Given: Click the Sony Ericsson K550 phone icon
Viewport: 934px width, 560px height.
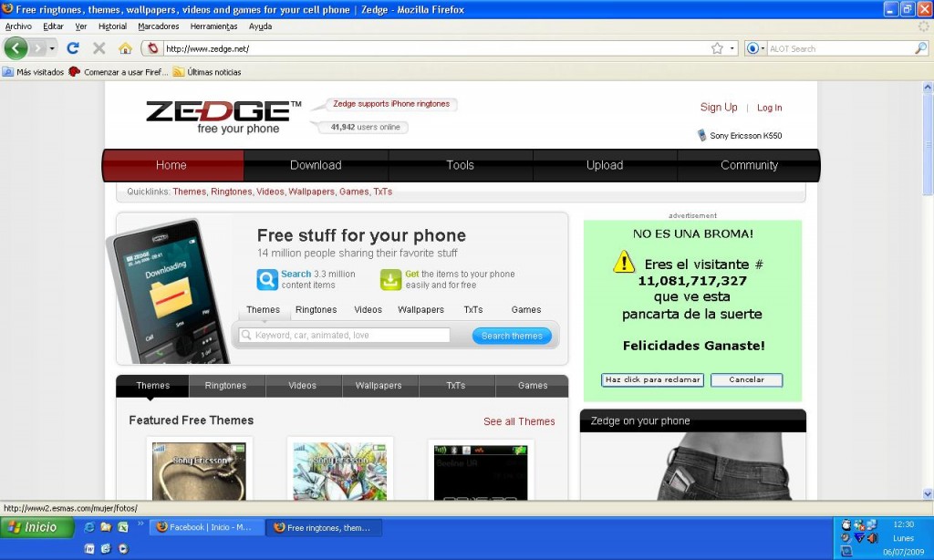Looking at the screenshot, I should point(701,135).
